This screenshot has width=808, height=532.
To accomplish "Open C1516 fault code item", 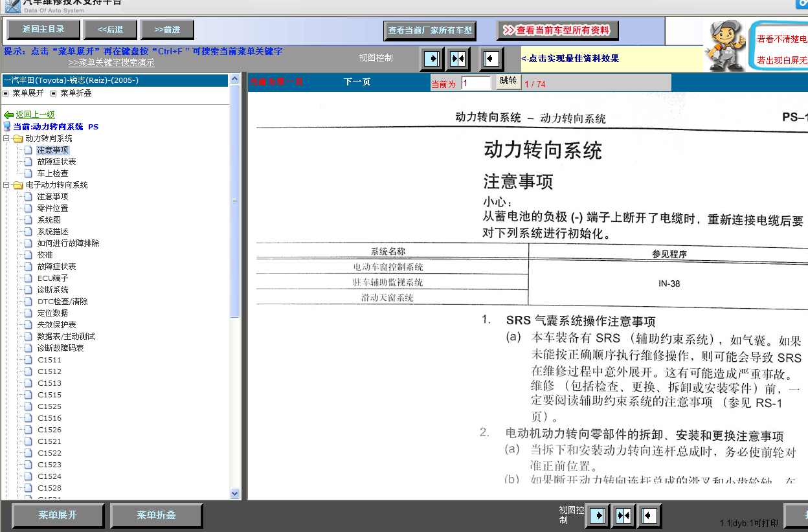I will click(x=49, y=418).
